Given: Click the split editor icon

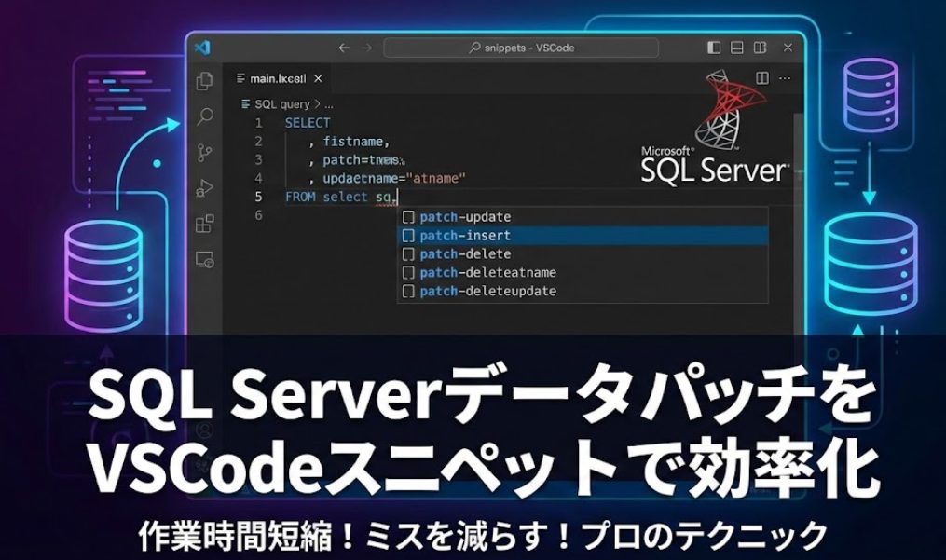Looking at the screenshot, I should 762,78.
